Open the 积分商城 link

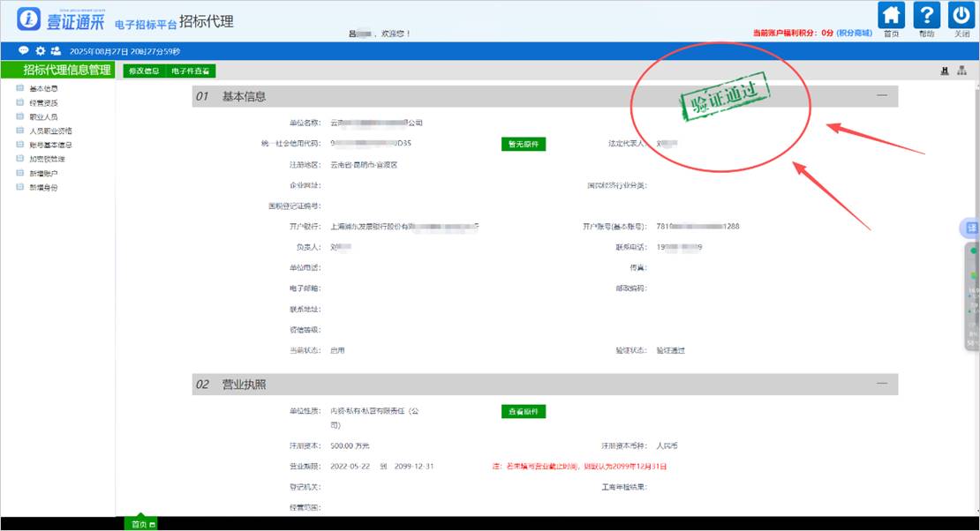(x=855, y=33)
